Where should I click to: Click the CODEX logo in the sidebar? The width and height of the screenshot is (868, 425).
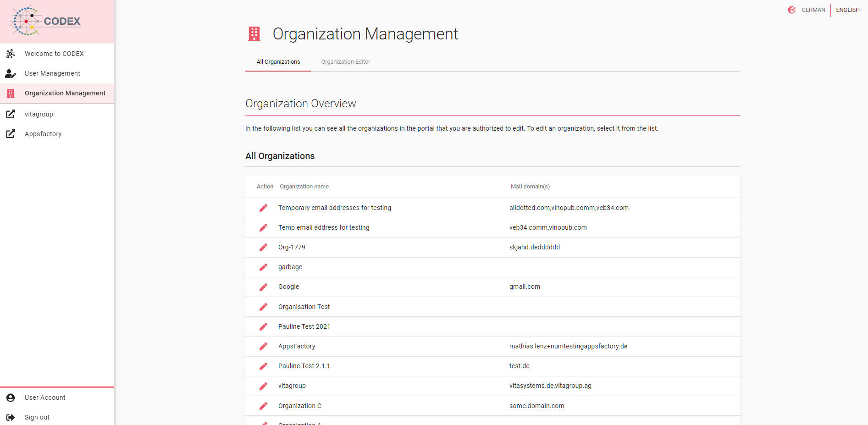46,21
